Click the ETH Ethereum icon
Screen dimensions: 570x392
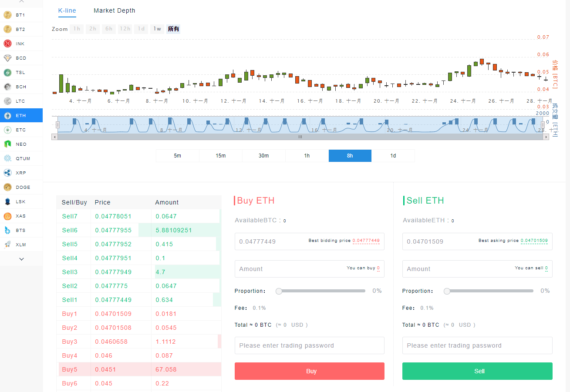coord(7,115)
